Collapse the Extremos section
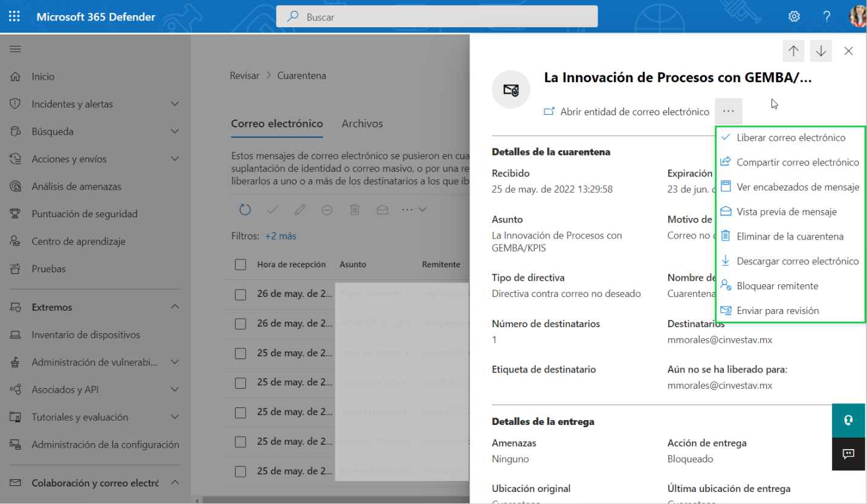The image size is (867, 504). tap(175, 307)
